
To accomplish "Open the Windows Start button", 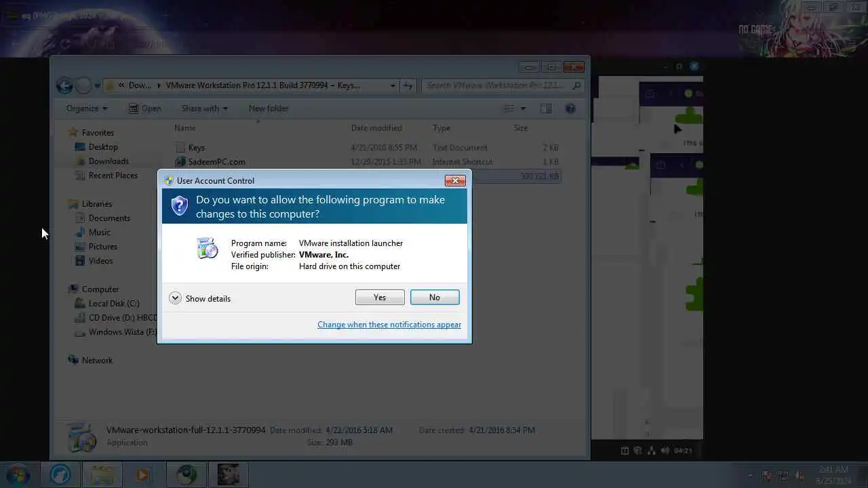I will pyautogui.click(x=18, y=474).
